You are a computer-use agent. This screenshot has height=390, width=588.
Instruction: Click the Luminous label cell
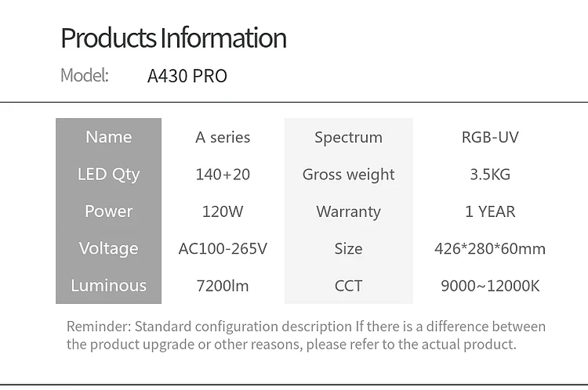(x=108, y=286)
